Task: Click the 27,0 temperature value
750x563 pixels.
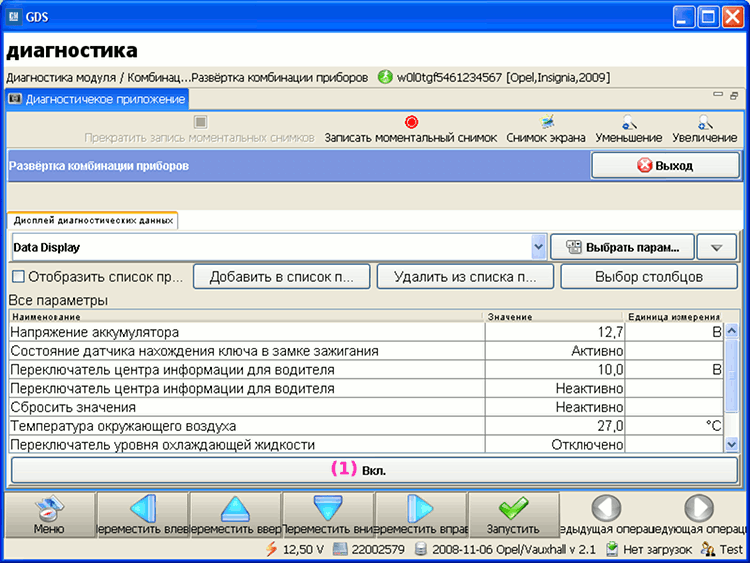Action: click(x=555, y=426)
